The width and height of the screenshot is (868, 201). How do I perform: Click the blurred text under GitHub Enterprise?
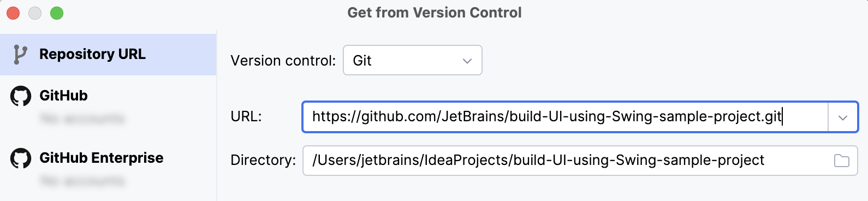pos(82,181)
